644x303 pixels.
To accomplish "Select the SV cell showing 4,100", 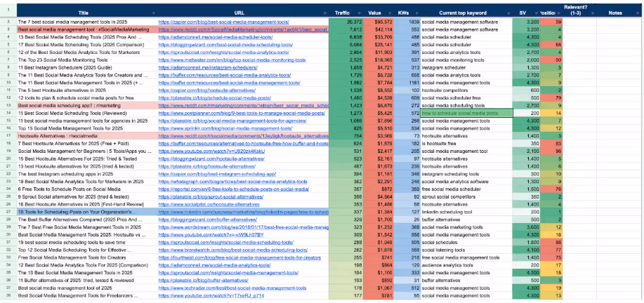I will point(527,250).
